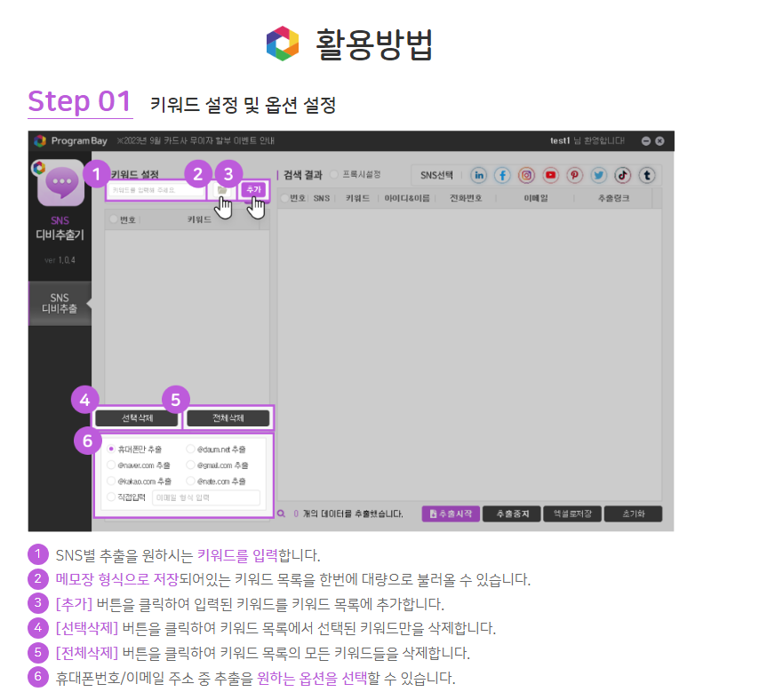783x700 pixels.
Task: Click the 직접입력 email format field
Action: (205, 498)
